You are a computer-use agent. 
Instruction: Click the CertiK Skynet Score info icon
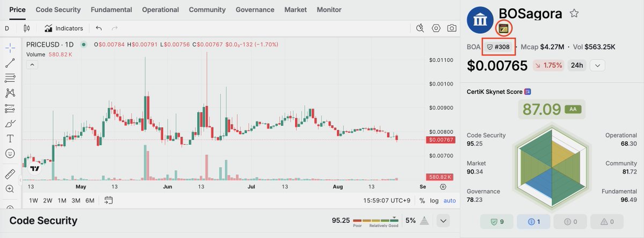[x=528, y=92]
